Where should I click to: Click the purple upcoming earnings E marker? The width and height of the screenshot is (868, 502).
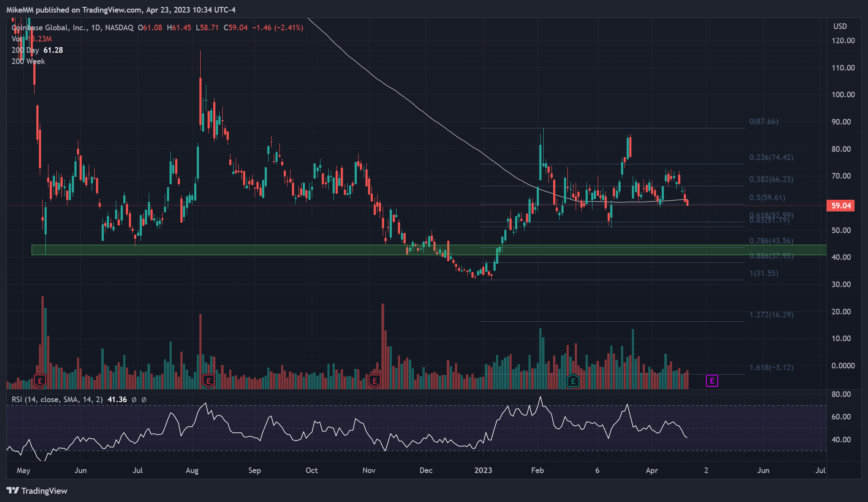712,380
